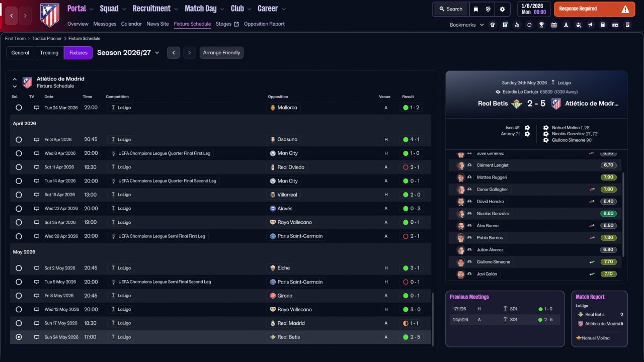Click the trophy icon in the bookmarks bar

(x=541, y=25)
